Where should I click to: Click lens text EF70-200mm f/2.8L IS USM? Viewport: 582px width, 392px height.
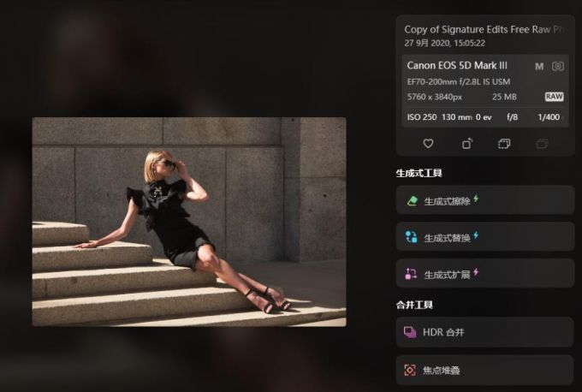click(x=459, y=81)
